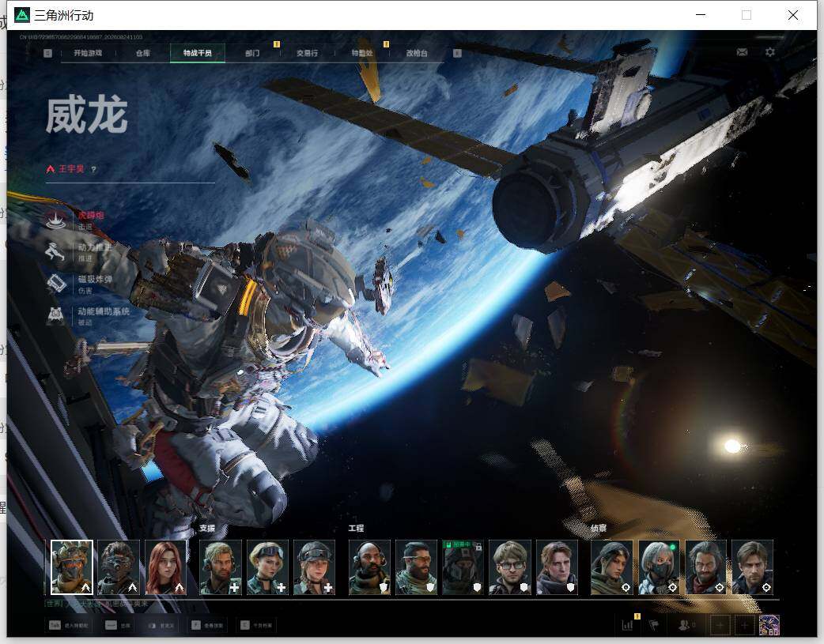The image size is (824, 644).
Task: Select the dark-bearded engineer with orange glasses
Action: point(416,567)
